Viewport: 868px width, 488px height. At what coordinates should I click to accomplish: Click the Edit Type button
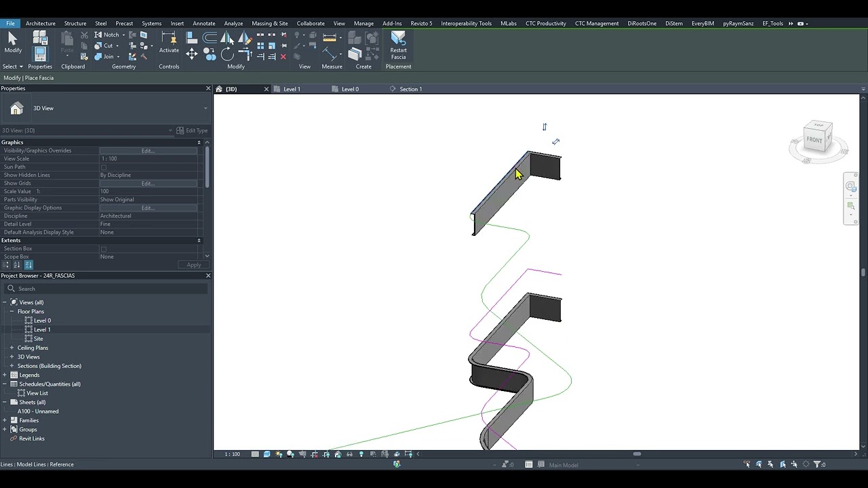click(192, 130)
